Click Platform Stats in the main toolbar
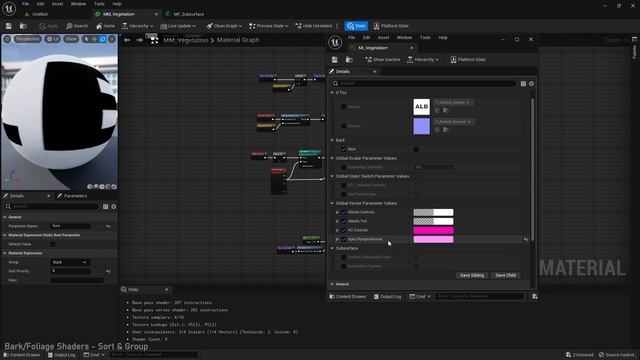 coord(391,26)
